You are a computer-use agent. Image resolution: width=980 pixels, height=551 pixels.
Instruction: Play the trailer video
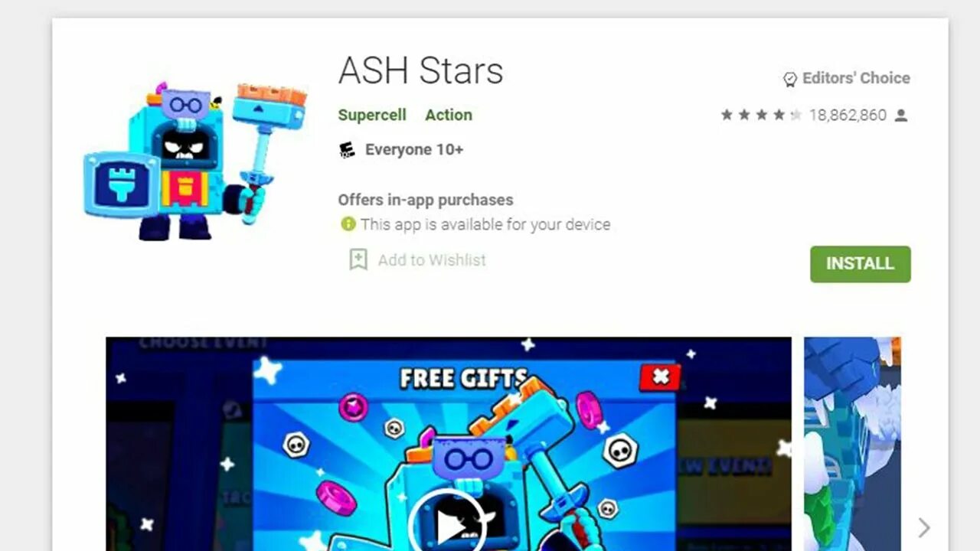click(446, 524)
